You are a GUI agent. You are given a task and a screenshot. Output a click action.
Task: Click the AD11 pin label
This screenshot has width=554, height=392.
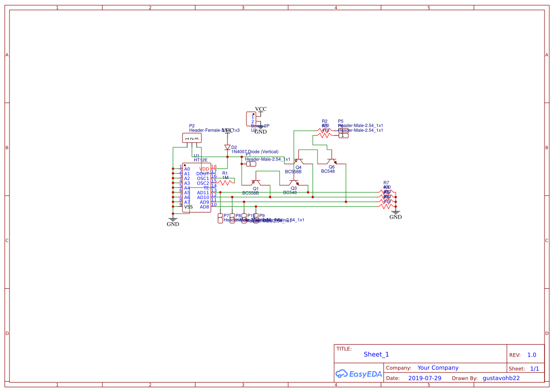(203, 193)
